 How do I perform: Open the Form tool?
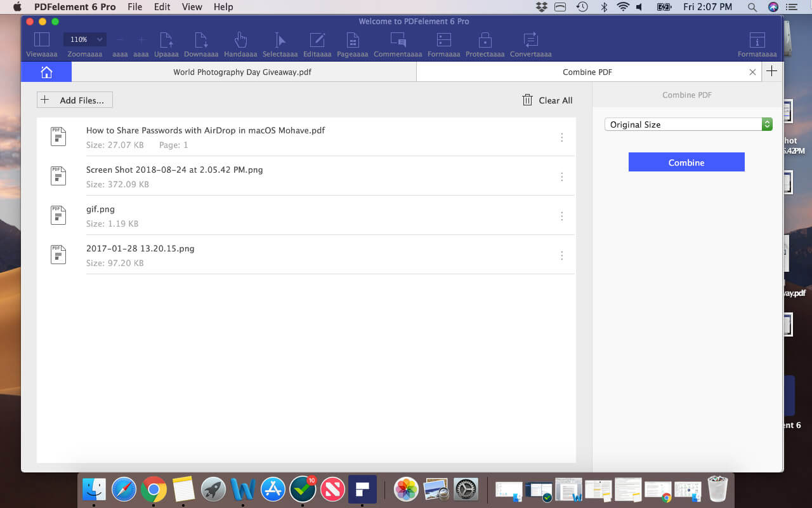click(x=444, y=40)
